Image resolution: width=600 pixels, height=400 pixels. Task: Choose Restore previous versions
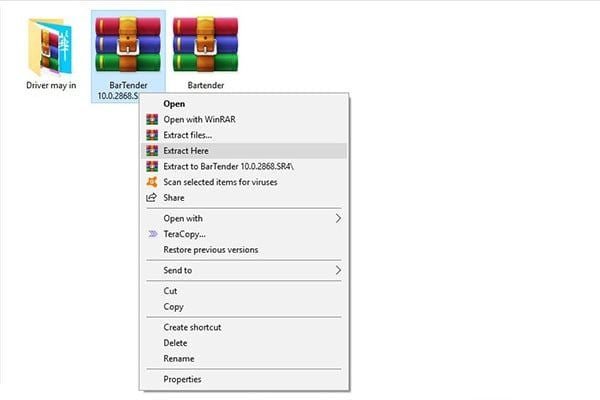click(210, 250)
